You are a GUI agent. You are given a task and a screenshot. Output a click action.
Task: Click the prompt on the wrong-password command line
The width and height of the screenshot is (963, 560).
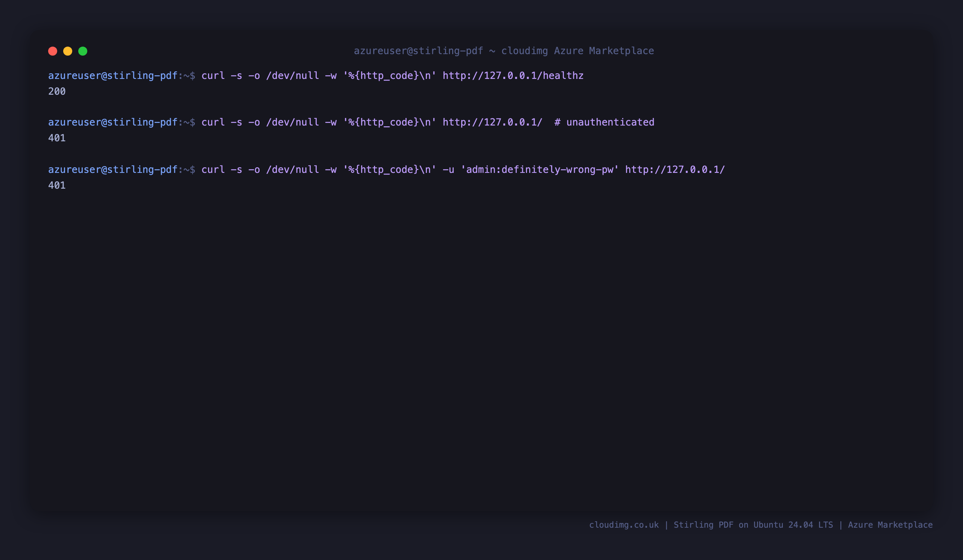[122, 170]
